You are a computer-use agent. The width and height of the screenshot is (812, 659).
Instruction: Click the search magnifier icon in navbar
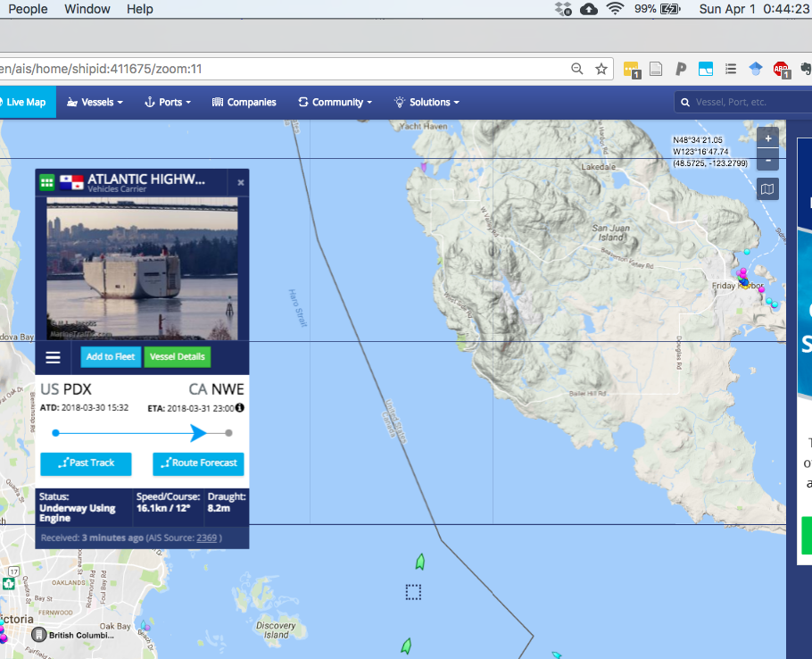pos(685,102)
